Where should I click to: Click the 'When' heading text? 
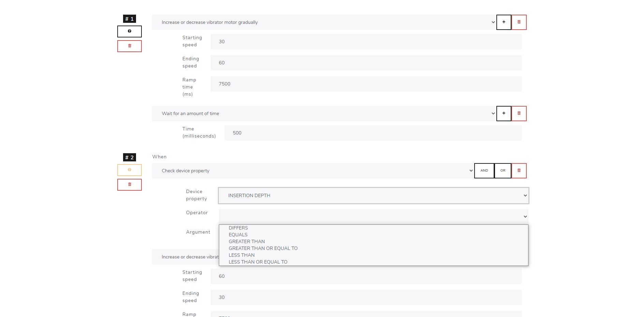(x=160, y=157)
